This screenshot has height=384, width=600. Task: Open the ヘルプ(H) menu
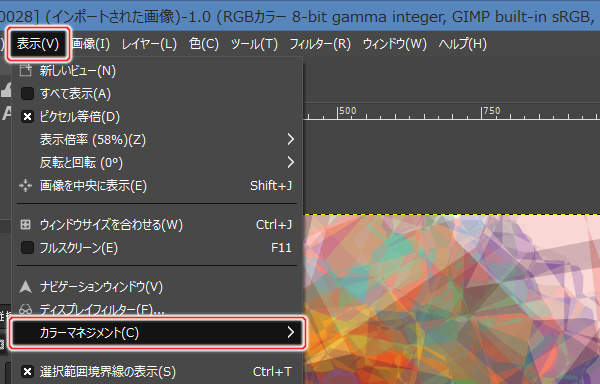(x=462, y=44)
